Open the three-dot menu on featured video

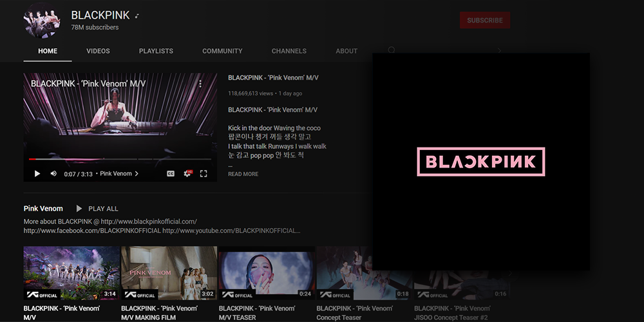(200, 84)
